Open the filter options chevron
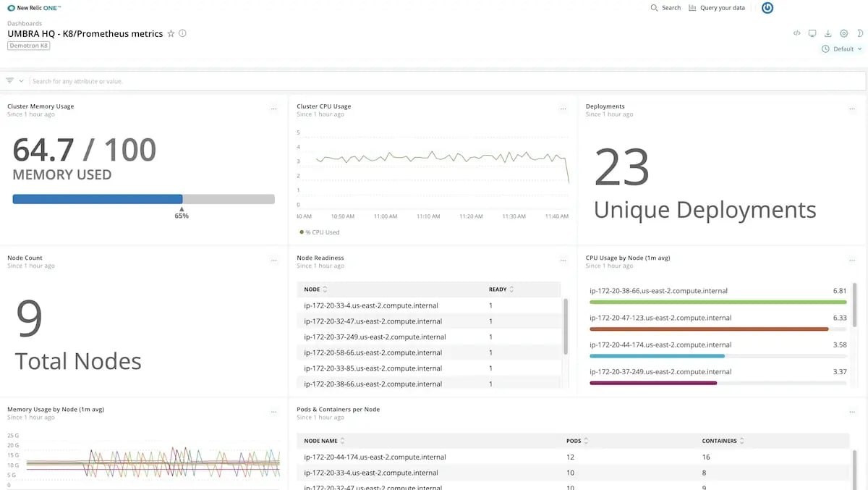868x490 pixels. 20,80
